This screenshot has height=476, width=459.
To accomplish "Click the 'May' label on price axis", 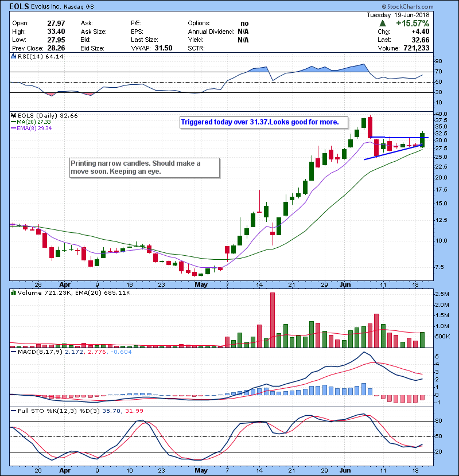I will click(201, 285).
